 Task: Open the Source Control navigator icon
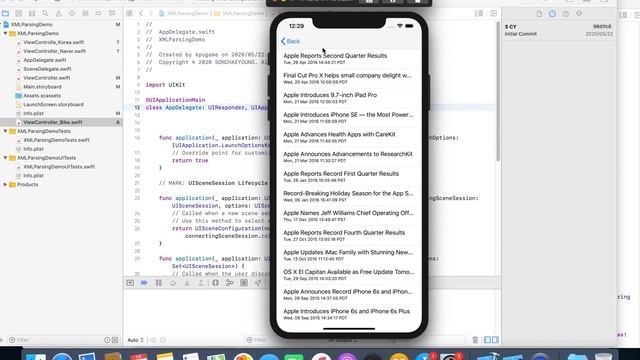click(18, 13)
